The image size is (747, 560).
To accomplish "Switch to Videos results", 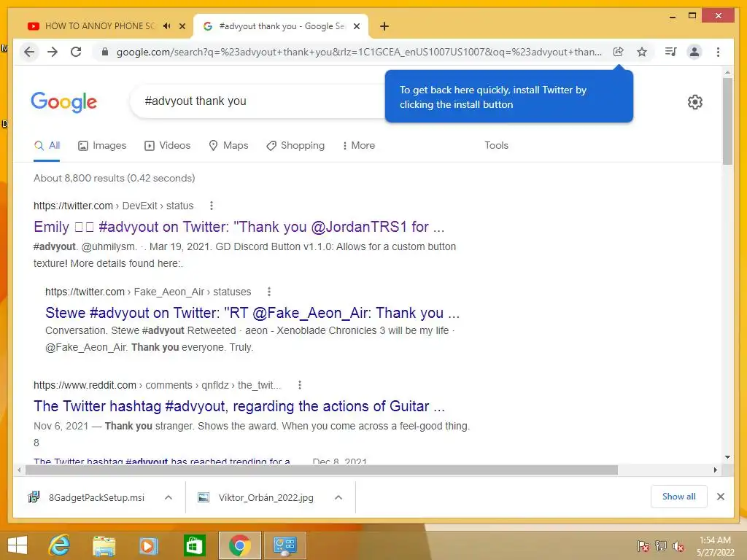I will [167, 146].
